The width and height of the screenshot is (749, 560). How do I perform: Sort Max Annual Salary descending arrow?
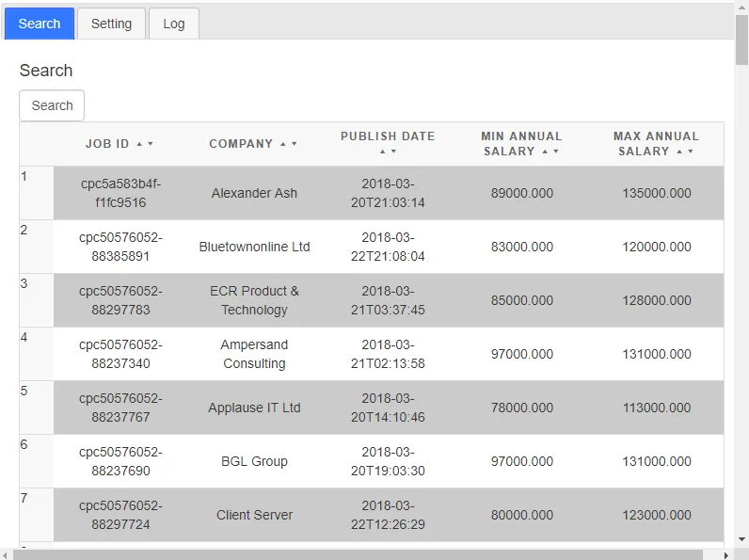[691, 152]
